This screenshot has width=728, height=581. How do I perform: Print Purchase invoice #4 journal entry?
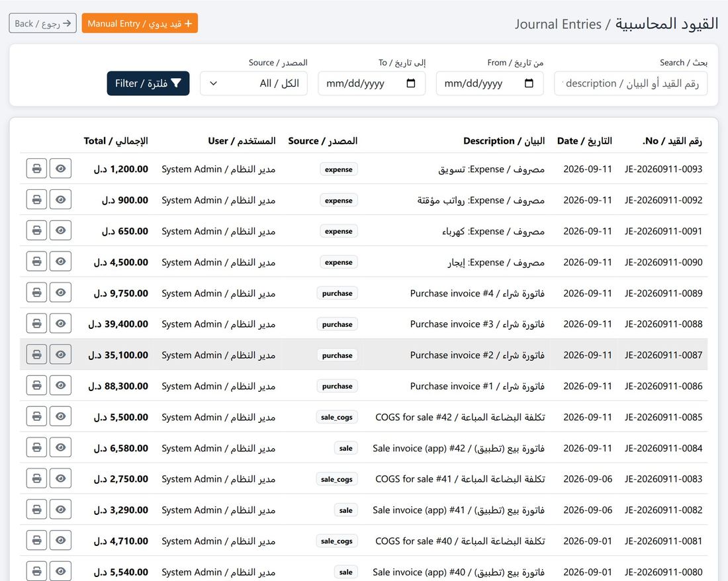pos(36,293)
